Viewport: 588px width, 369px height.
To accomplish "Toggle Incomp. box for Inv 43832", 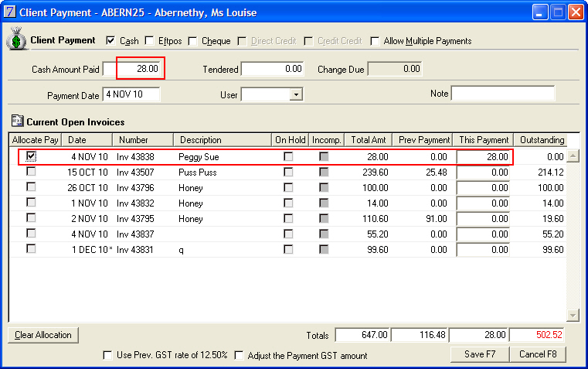I will point(324,203).
